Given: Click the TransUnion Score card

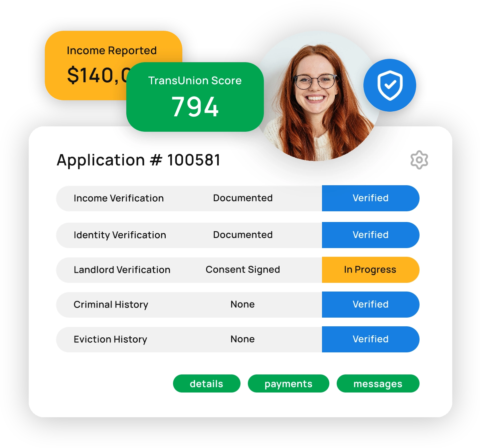Looking at the screenshot, I should (x=195, y=97).
